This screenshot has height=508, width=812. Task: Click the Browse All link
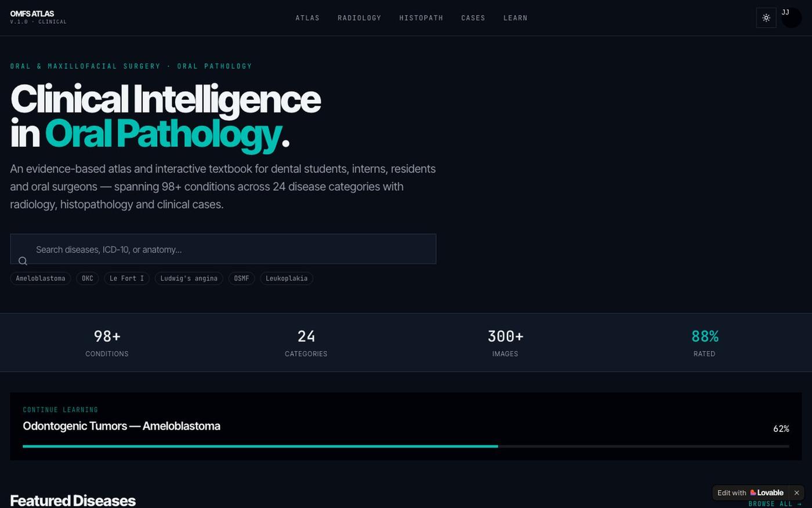(775, 504)
